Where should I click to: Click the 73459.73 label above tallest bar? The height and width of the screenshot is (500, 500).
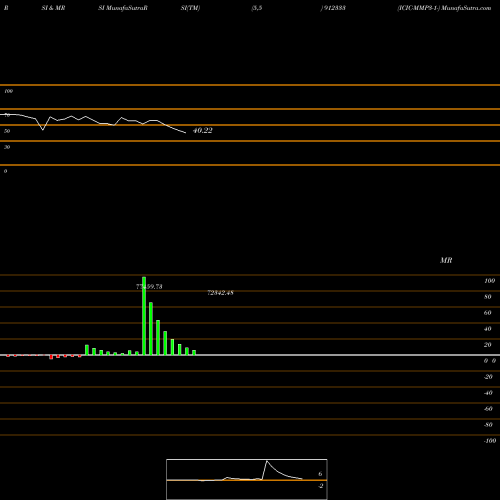149,287
